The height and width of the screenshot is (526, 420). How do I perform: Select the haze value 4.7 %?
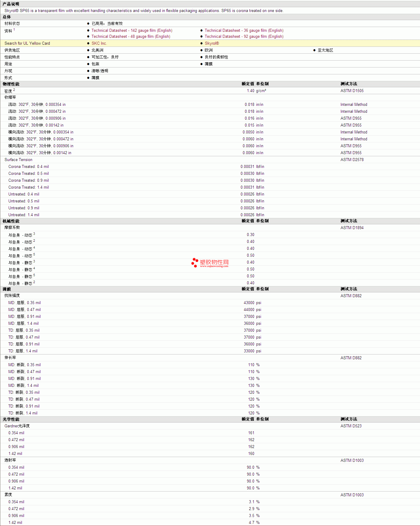coord(254,522)
